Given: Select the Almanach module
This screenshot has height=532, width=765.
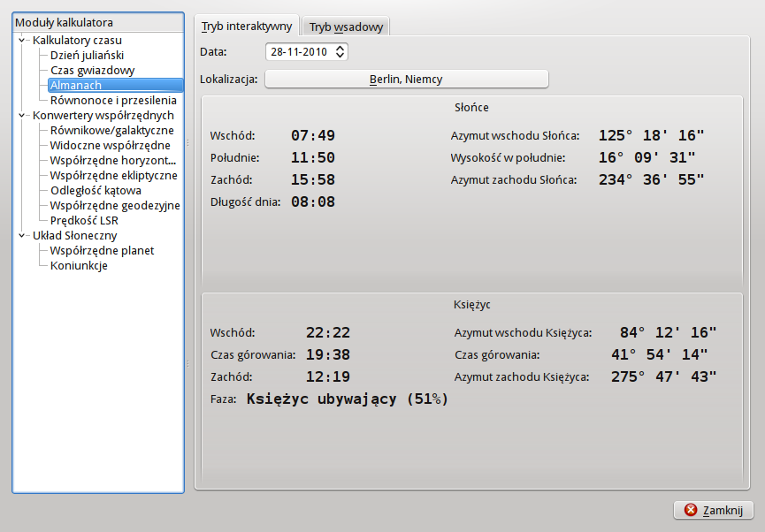Looking at the screenshot, I should 76,85.
